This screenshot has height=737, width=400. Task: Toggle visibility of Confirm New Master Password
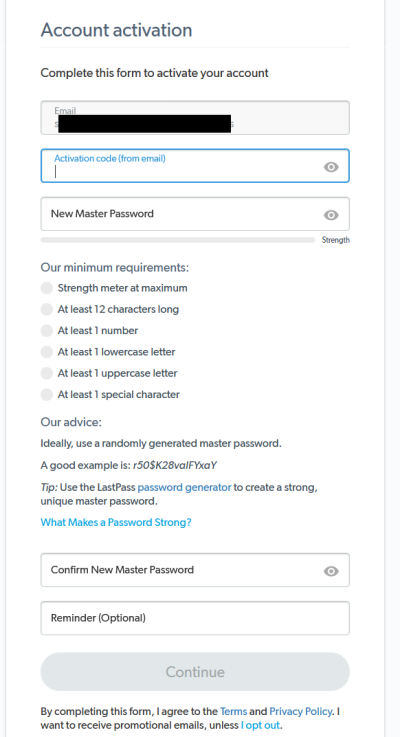pyautogui.click(x=331, y=571)
